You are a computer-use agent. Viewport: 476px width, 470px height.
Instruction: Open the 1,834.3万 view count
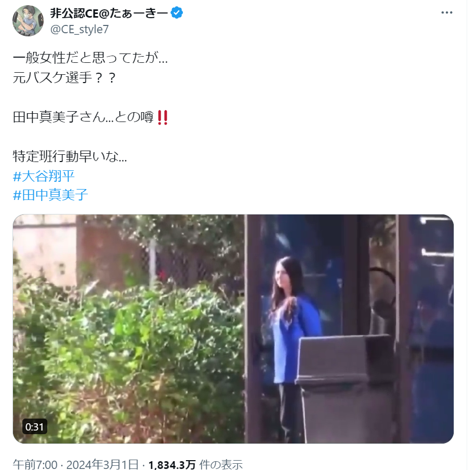172,464
